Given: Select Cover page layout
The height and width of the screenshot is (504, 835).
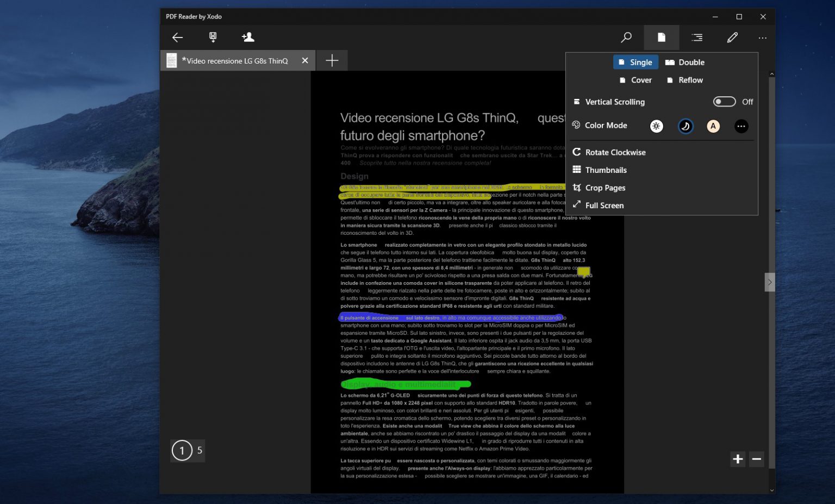Looking at the screenshot, I should pos(635,80).
